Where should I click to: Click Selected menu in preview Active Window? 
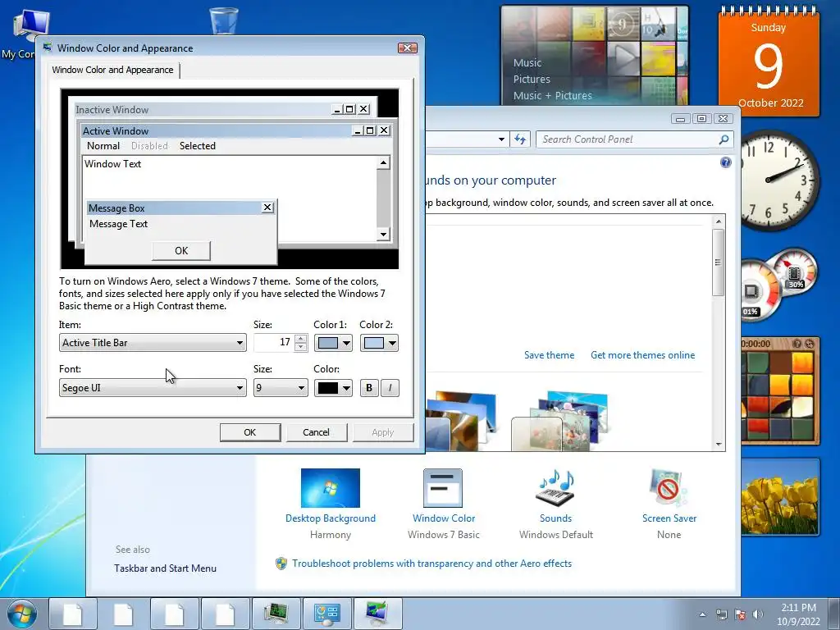pos(197,146)
